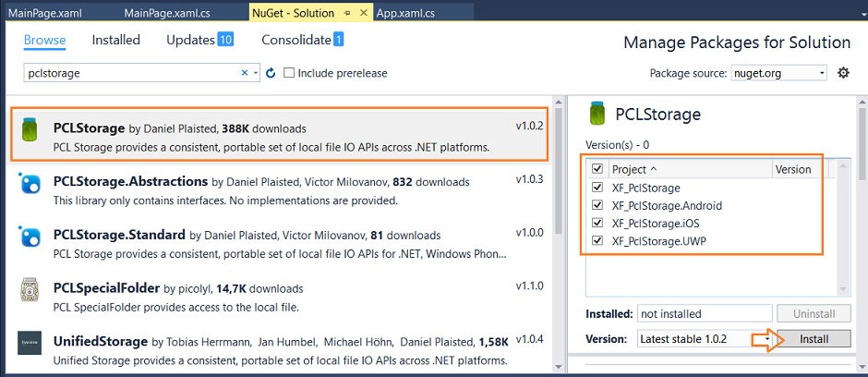Click the Installed 'not installed' field

[705, 313]
